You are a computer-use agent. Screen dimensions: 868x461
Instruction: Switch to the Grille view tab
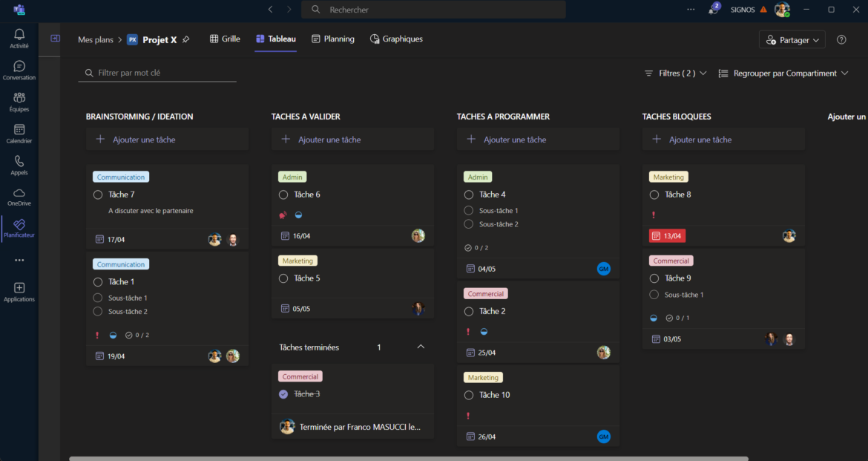226,39
